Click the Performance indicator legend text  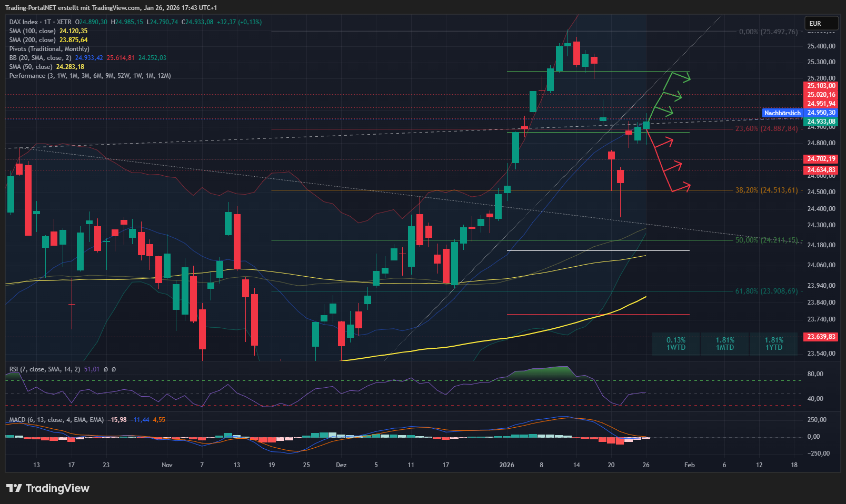tap(89, 76)
